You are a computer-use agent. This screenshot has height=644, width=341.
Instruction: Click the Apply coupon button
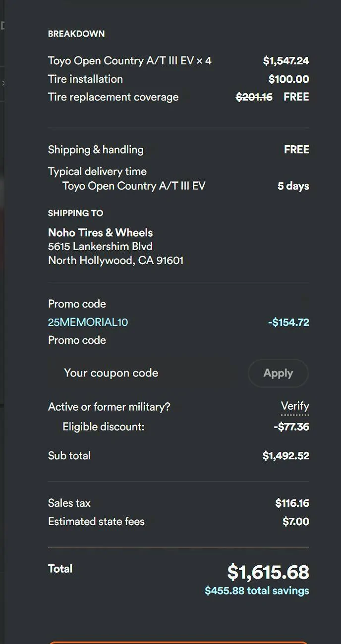pos(278,373)
